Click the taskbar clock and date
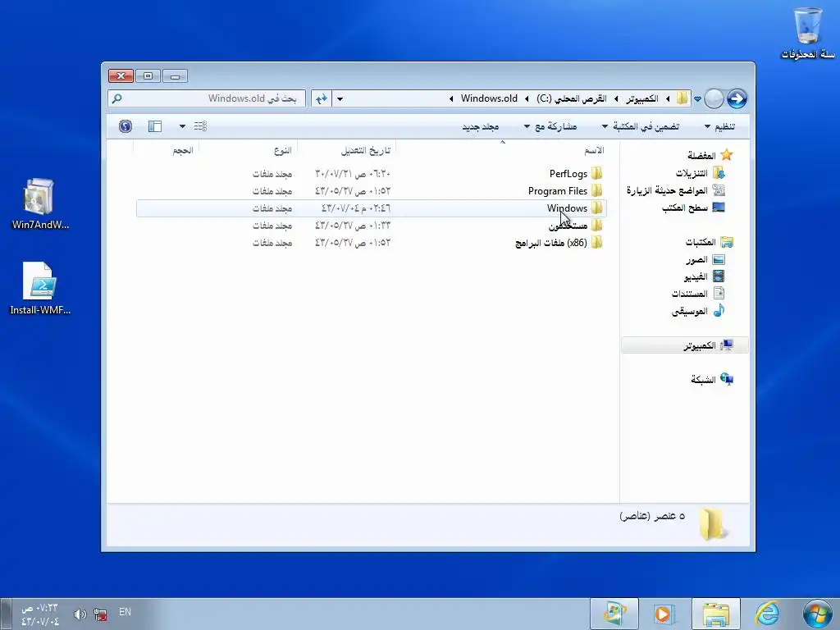Screen dimensions: 840x630 tap(39, 614)
